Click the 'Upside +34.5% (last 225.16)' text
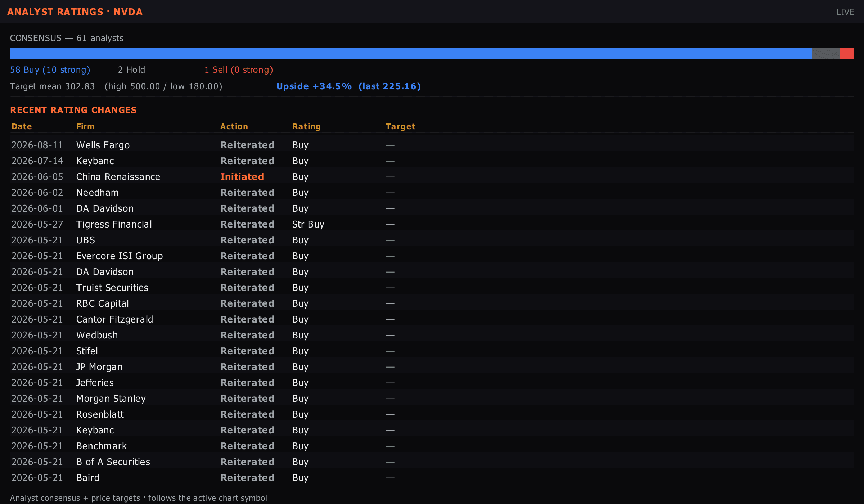The width and height of the screenshot is (864, 504). coord(348,86)
